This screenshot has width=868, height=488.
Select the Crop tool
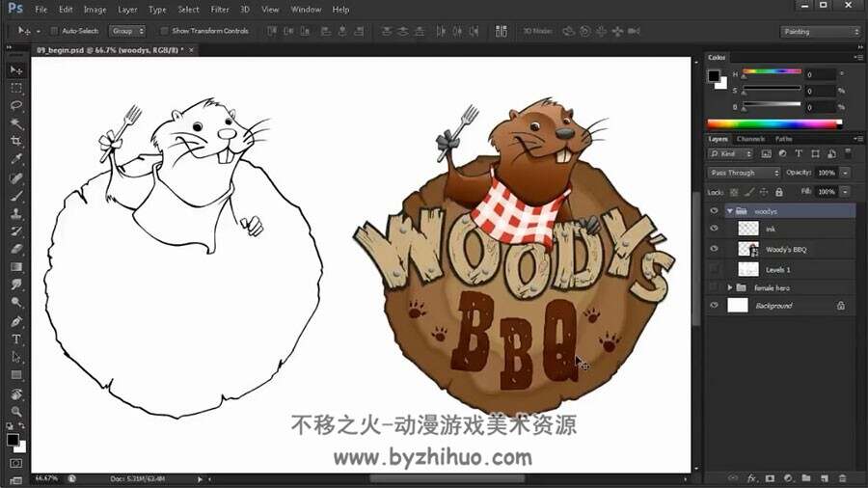pyautogui.click(x=16, y=141)
